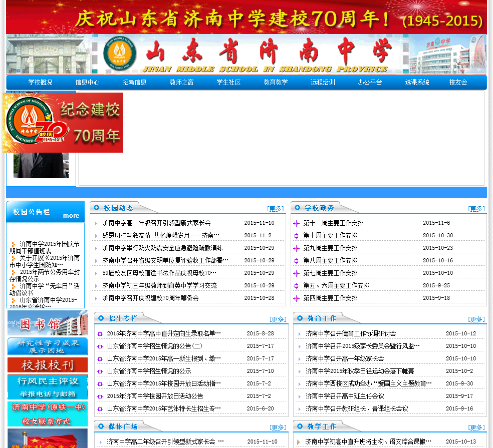
Task: Open 济南中学召开高一年级家长会
Action: tap(345, 359)
